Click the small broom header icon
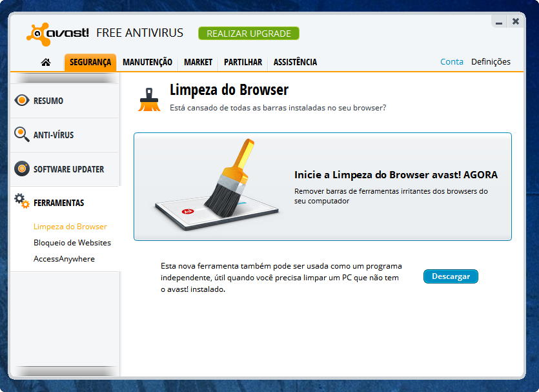 pos(149,99)
